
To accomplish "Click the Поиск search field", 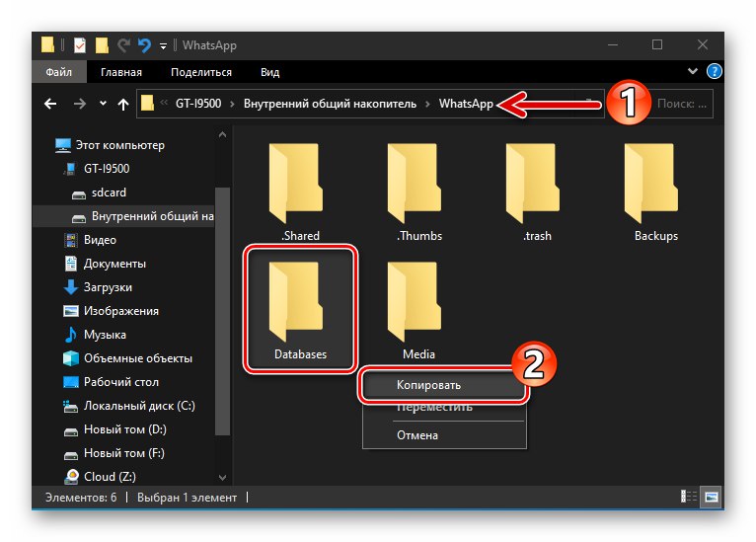I will click(682, 104).
